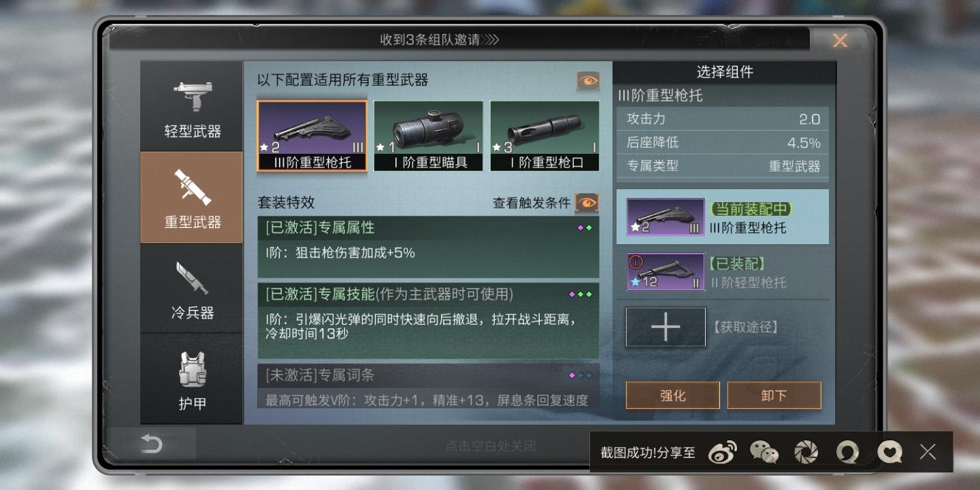Expand the 收到3条组队邀请 notification
The height and width of the screenshot is (490, 980).
click(440, 39)
